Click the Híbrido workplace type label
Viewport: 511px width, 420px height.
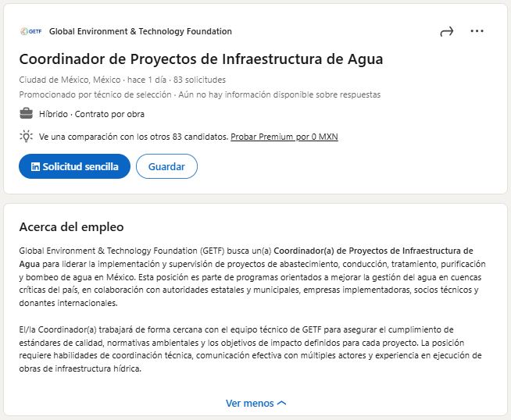(x=54, y=114)
